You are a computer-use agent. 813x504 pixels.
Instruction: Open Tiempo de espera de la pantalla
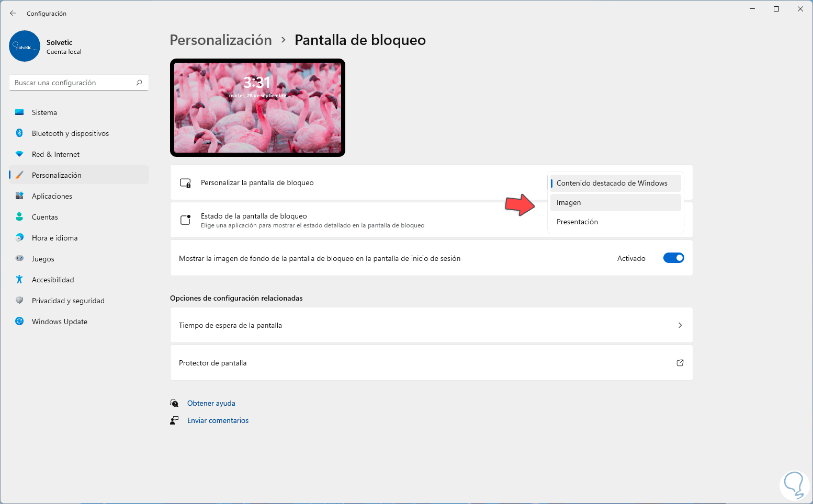coord(432,325)
